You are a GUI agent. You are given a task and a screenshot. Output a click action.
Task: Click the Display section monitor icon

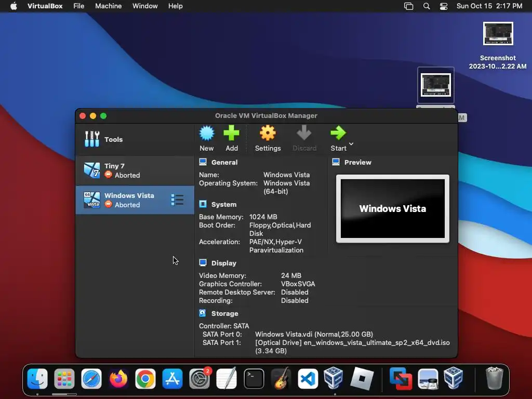coord(203,263)
